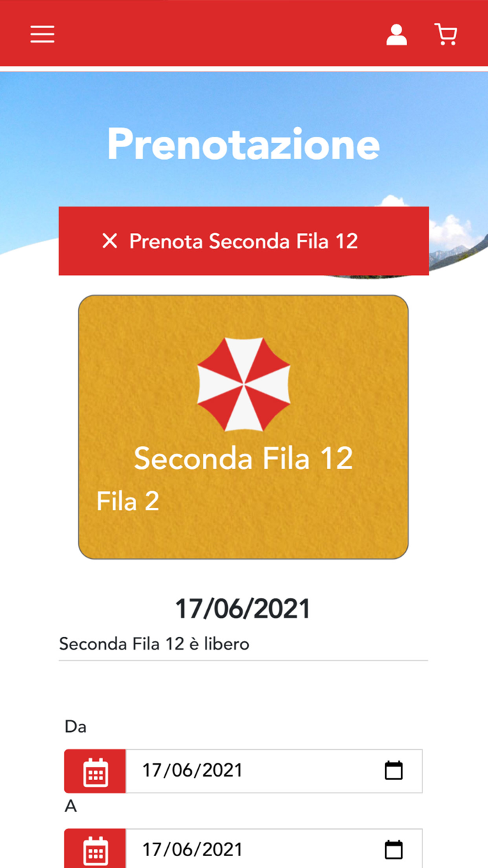This screenshot has width=488, height=868.
Task: Click the 17/06/2021 date heading
Action: (x=243, y=608)
